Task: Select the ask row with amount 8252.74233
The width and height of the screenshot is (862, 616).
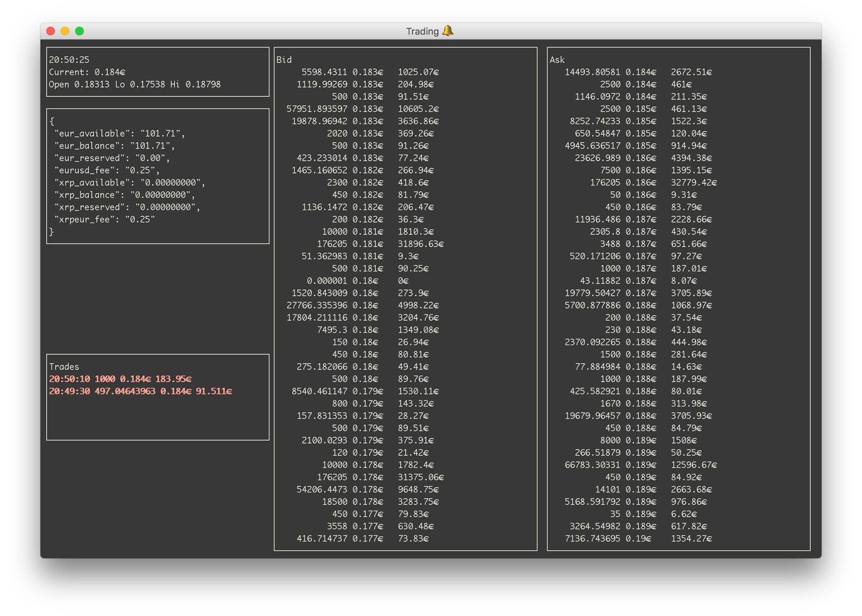Action: point(639,121)
